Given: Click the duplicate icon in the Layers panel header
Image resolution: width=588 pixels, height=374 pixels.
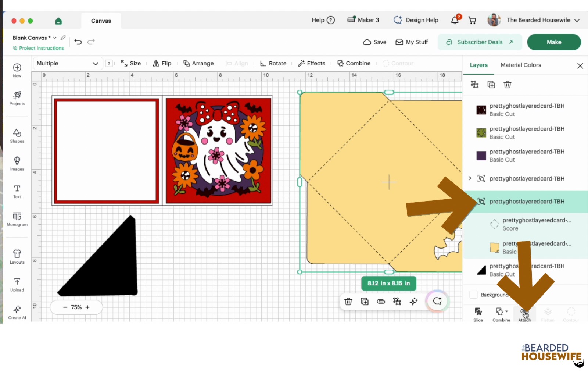Looking at the screenshot, I should (x=491, y=85).
